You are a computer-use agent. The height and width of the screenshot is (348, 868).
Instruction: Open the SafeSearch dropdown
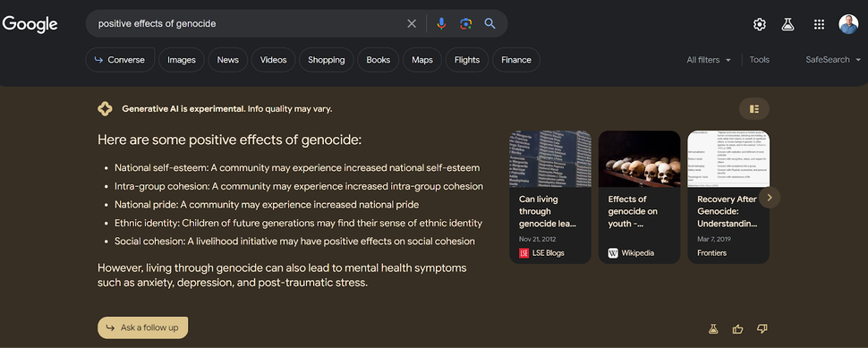[833, 60]
